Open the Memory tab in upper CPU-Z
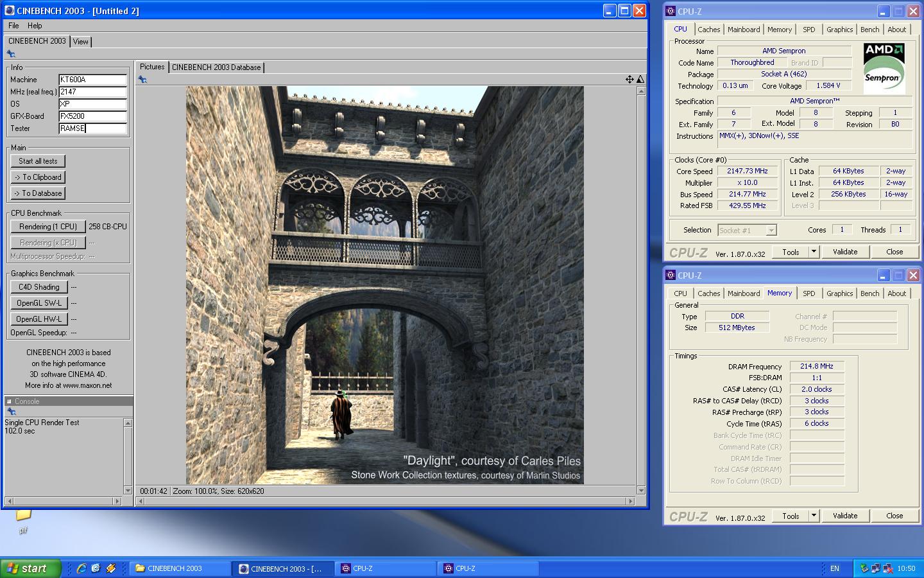Screen dimensions: 924x578 coord(780,30)
